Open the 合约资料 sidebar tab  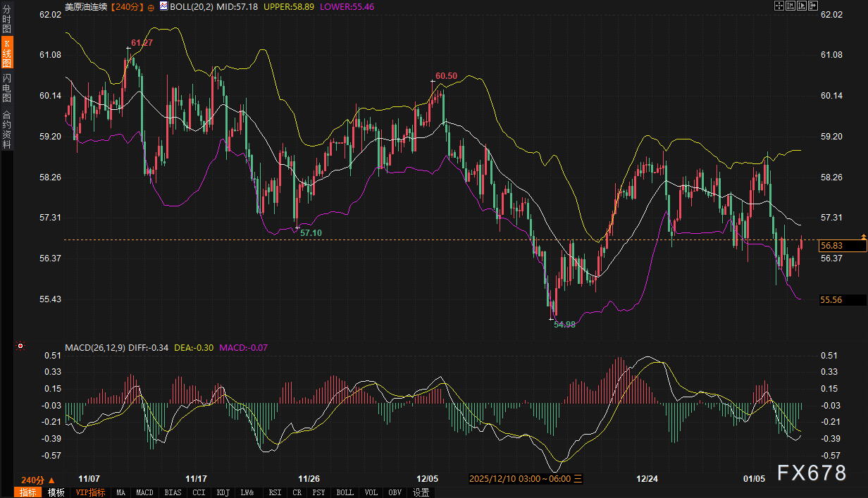point(7,130)
